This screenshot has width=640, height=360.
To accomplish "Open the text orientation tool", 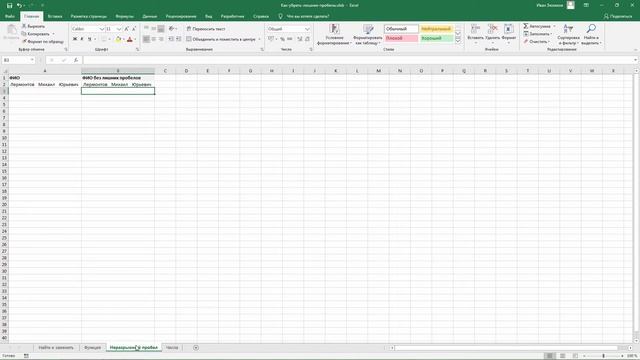I will (172, 29).
